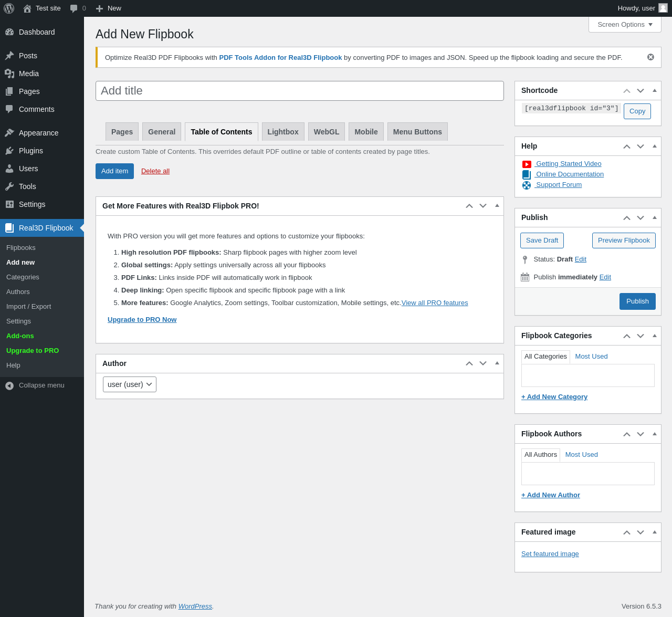This screenshot has height=617, width=672.
Task: Expand Screen Options dropdown
Action: [625, 25]
